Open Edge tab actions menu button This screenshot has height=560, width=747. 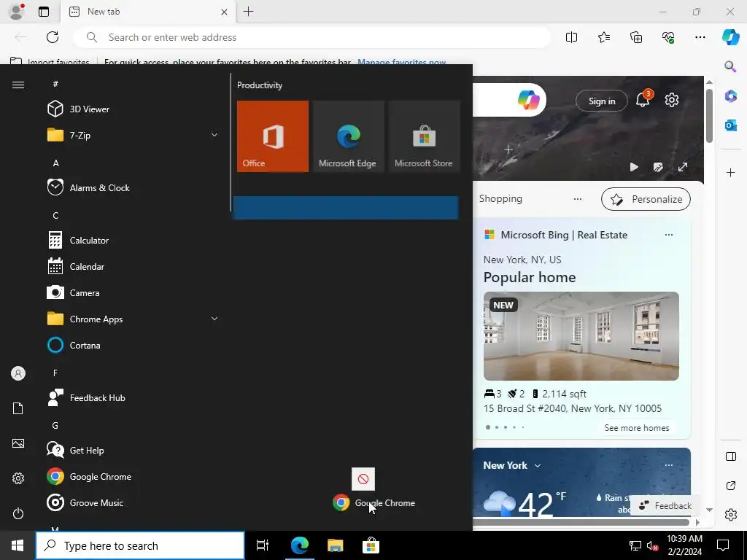pyautogui.click(x=43, y=12)
